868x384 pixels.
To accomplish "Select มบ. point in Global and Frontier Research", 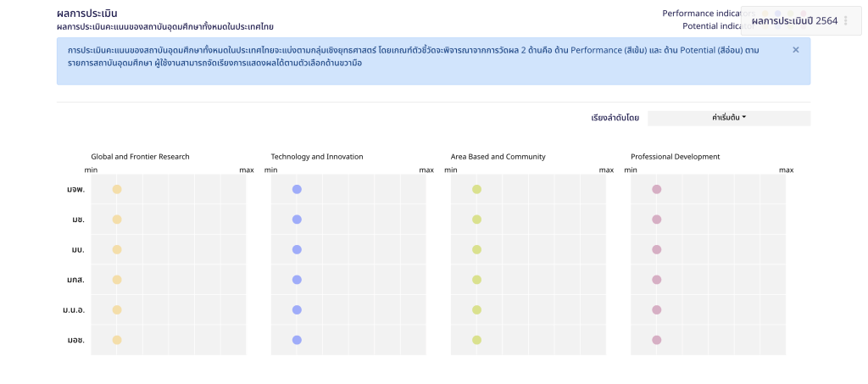I will pyautogui.click(x=117, y=249).
